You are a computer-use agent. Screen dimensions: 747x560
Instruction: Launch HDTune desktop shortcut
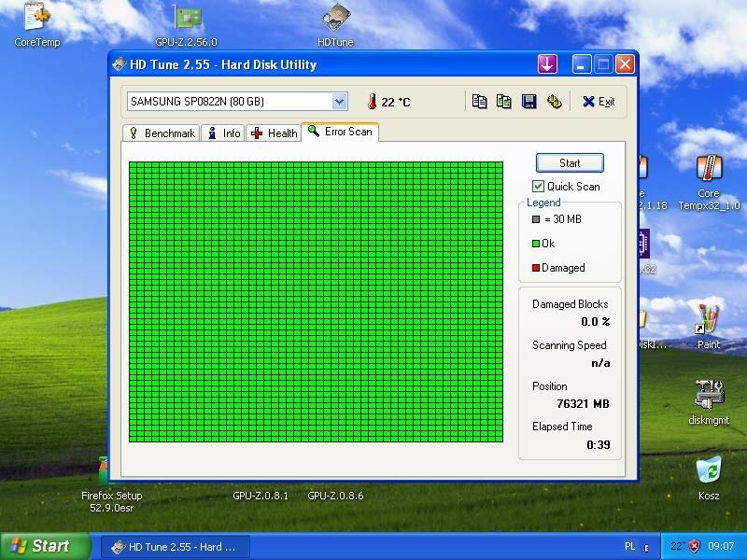(335, 24)
